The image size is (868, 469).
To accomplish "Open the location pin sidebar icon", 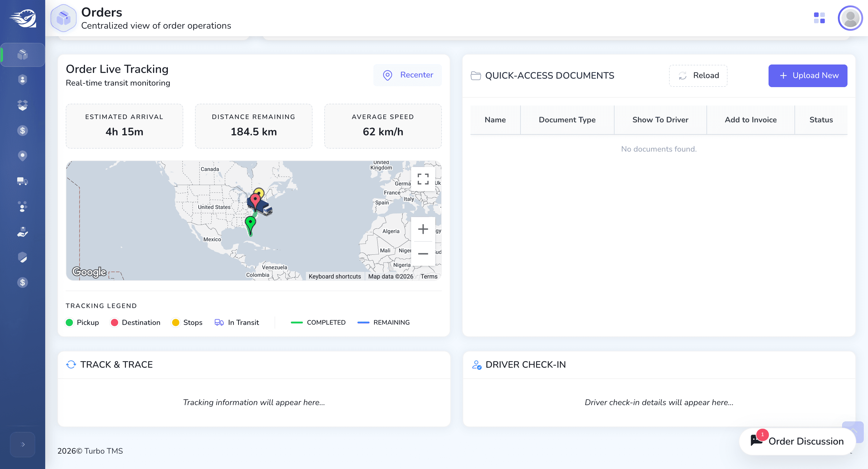I will pyautogui.click(x=22, y=156).
